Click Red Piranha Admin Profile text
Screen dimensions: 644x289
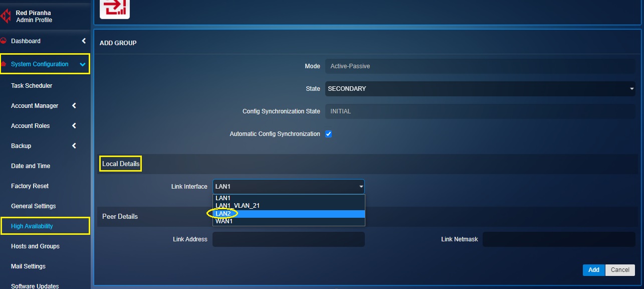(34, 17)
